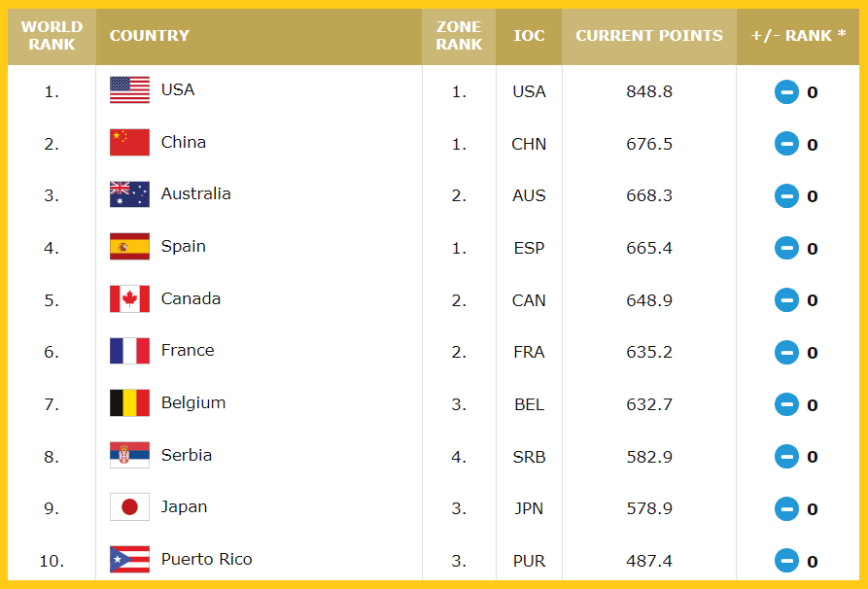
Task: Click the blue minus rank icon for France
Action: tap(786, 353)
